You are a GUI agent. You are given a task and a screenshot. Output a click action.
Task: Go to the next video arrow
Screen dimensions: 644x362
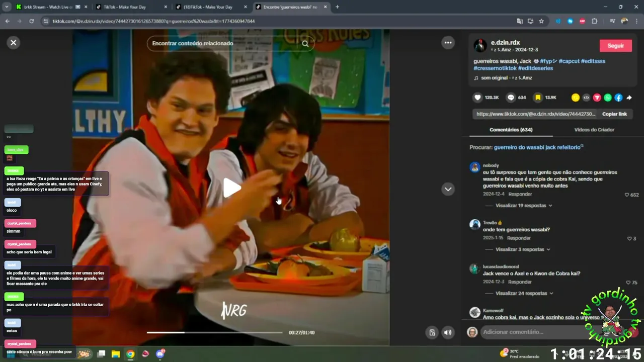[x=448, y=189]
